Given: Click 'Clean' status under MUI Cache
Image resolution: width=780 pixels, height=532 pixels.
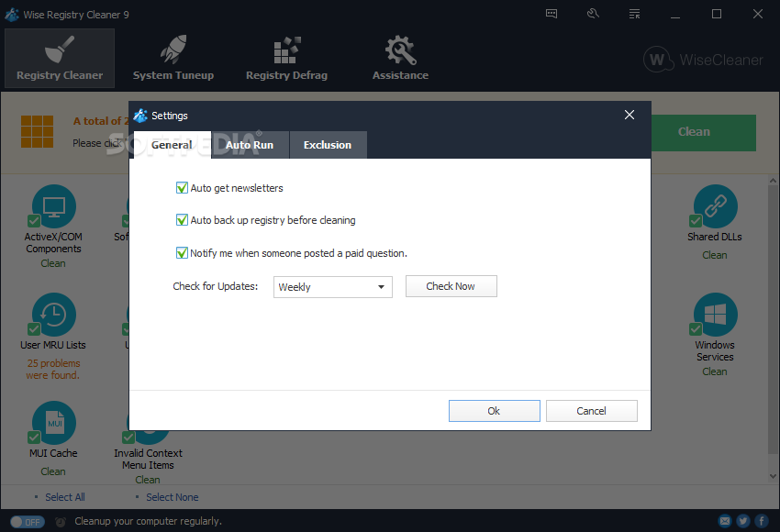Looking at the screenshot, I should click(x=53, y=471).
